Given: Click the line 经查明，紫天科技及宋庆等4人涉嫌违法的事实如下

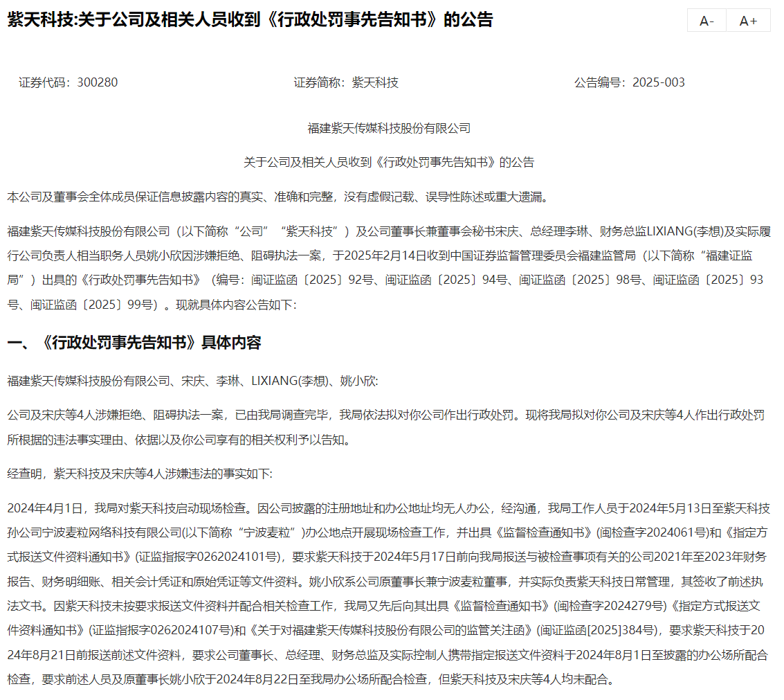Looking at the screenshot, I should click(x=140, y=474).
